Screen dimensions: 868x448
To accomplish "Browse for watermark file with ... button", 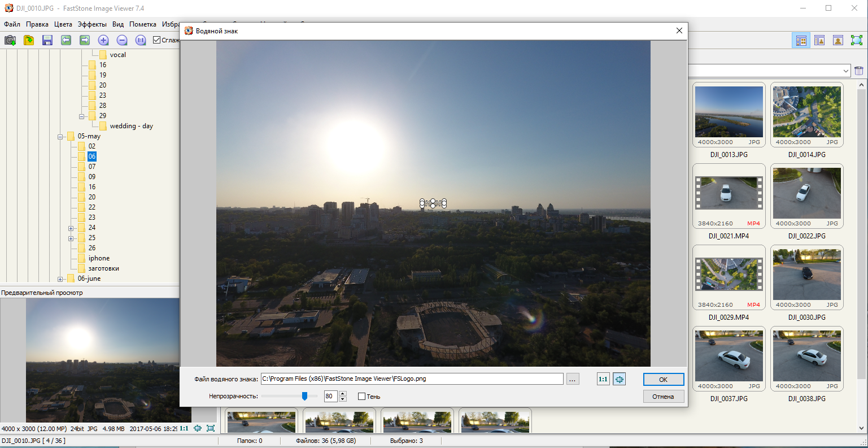I will 573,379.
